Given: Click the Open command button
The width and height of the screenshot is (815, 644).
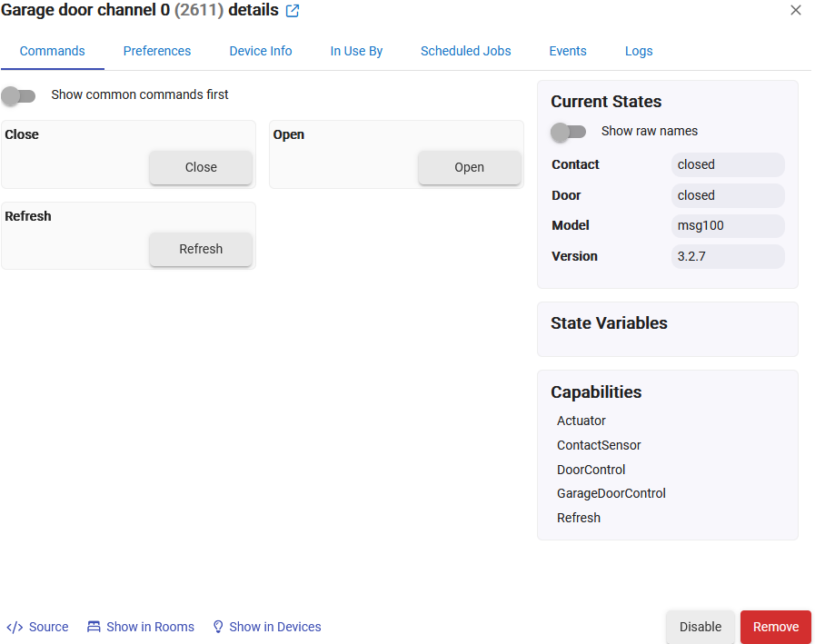Looking at the screenshot, I should (470, 167).
